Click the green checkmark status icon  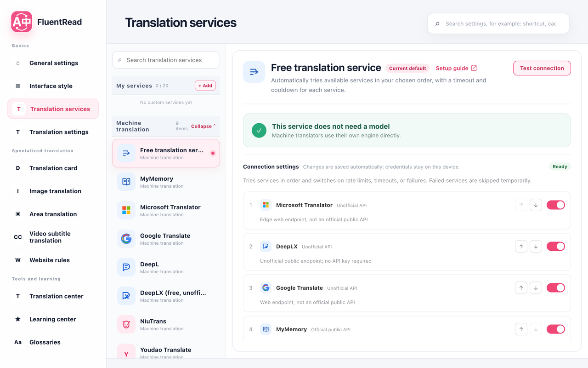coord(259,131)
